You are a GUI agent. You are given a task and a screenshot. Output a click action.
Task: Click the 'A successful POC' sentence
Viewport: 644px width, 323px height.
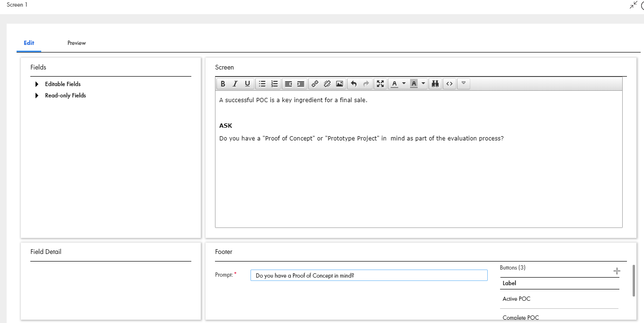[x=293, y=100]
